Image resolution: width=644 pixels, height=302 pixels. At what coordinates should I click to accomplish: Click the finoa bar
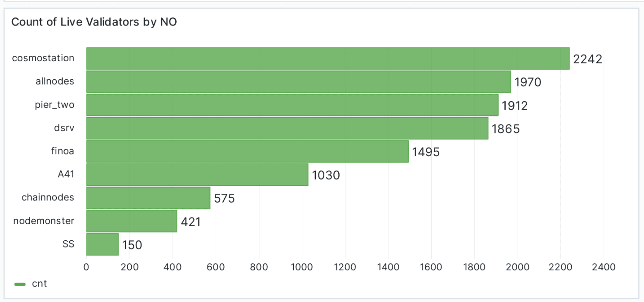point(247,152)
